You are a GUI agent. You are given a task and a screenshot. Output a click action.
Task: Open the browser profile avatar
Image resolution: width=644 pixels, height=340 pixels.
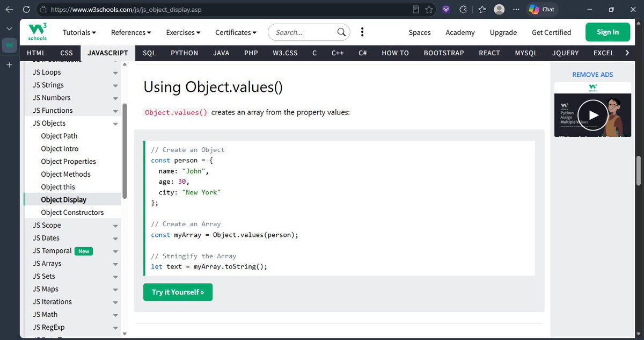click(499, 9)
